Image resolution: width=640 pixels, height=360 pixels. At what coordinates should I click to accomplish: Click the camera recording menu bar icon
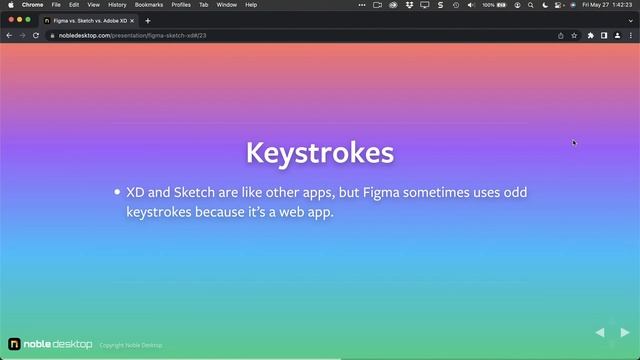point(377,5)
